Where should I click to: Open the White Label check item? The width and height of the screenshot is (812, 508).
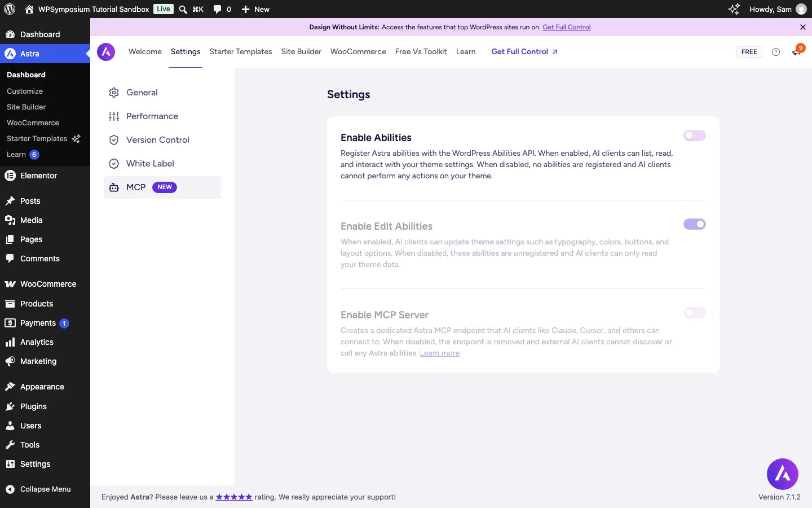pyautogui.click(x=162, y=164)
